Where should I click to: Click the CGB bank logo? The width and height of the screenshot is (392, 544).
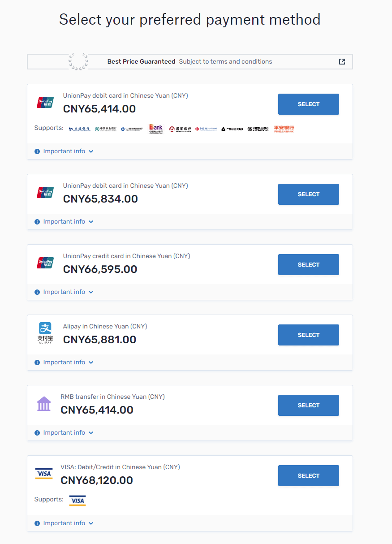tap(232, 129)
